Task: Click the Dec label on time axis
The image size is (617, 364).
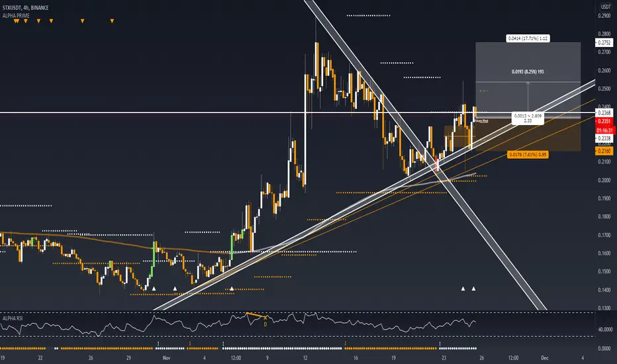Action: 545,357
